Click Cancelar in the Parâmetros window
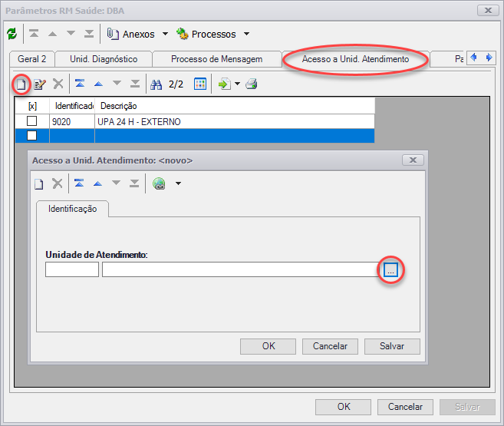Image resolution: width=504 pixels, height=426 pixels. click(405, 407)
